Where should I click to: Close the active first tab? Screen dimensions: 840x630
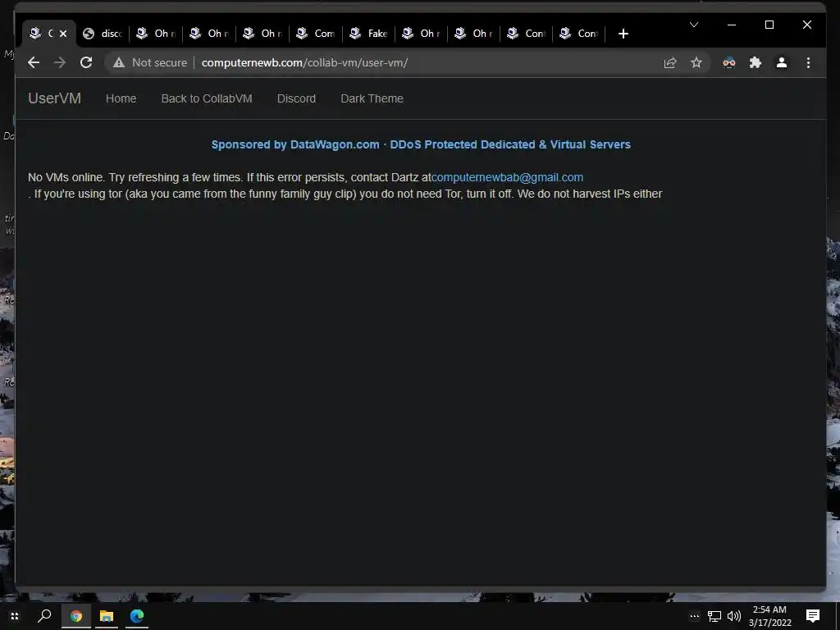coord(63,33)
